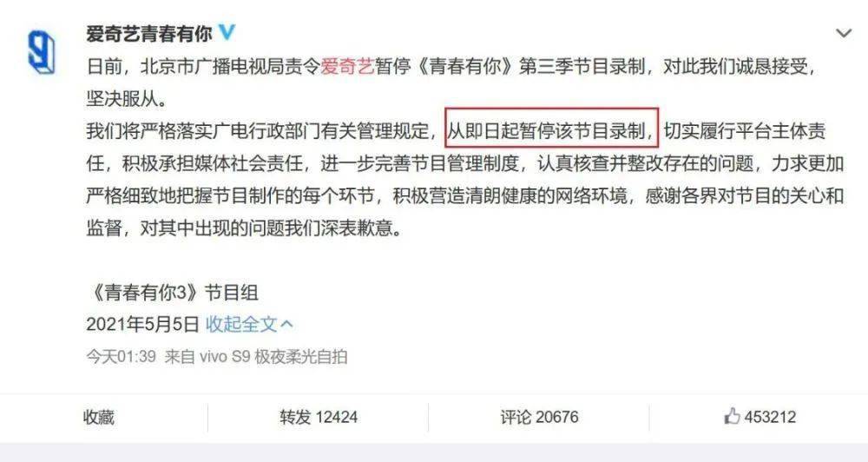The height and width of the screenshot is (462, 868).
Task: Click the highlighted text 从即日起暂停该节目录制
Action: click(x=551, y=131)
